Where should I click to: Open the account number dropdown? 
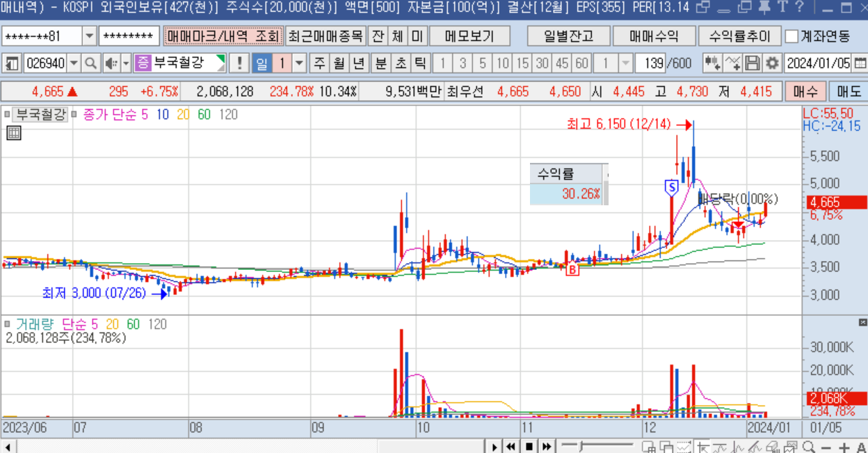pos(91,35)
